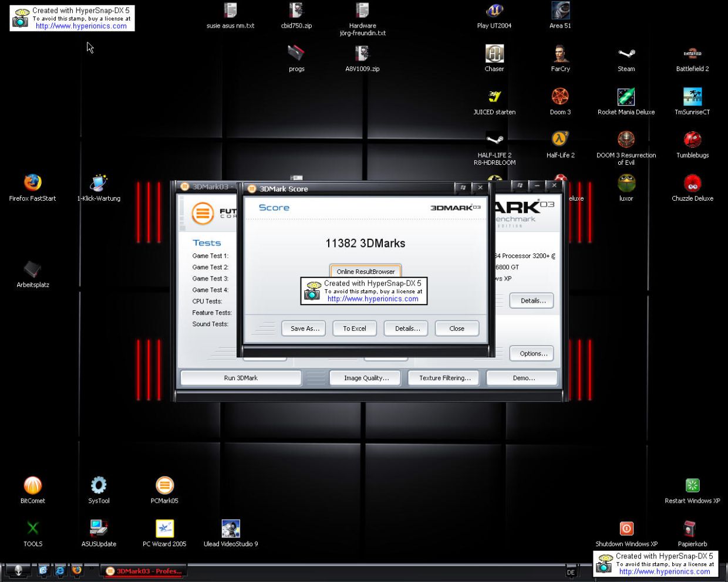
Task: Open system Details... in 3DMark03 window
Action: coord(532,300)
